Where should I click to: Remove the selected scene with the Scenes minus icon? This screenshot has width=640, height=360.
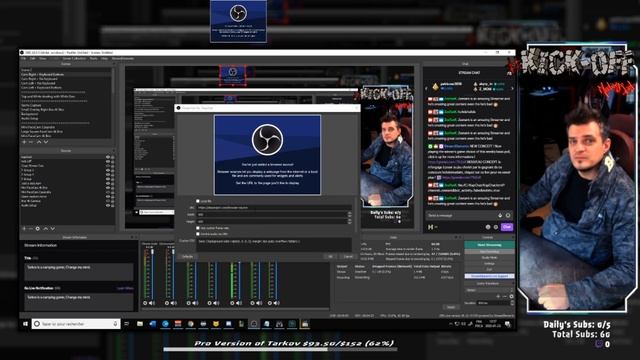pos(31,142)
